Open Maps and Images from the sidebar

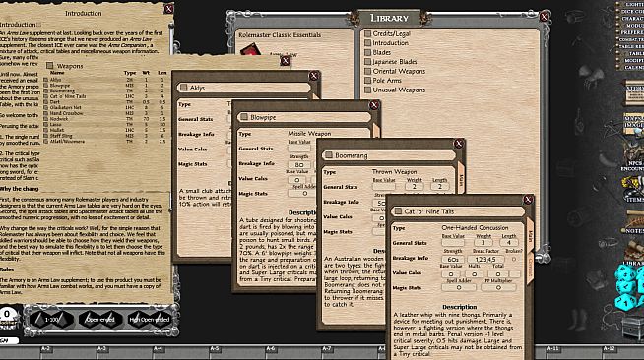point(634,124)
